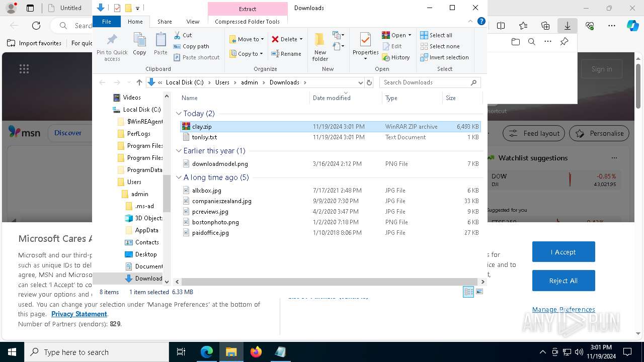Open the Copy to dropdown
The width and height of the screenshot is (644, 362).
(246, 54)
